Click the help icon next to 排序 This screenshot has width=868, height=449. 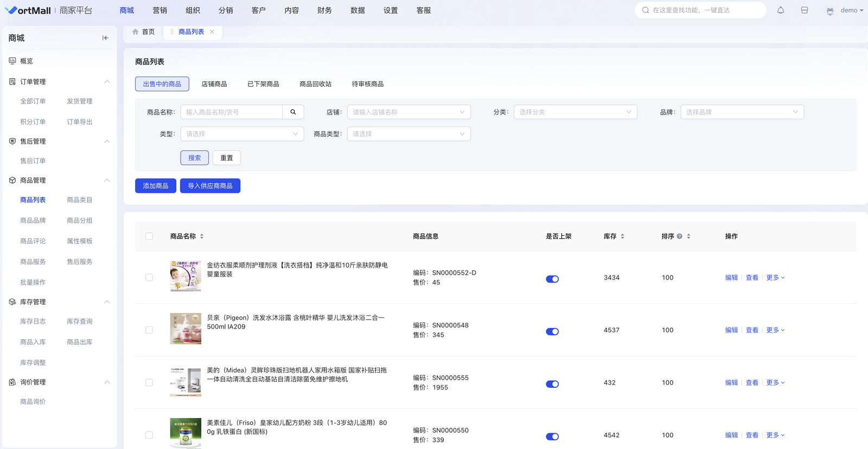[679, 237]
